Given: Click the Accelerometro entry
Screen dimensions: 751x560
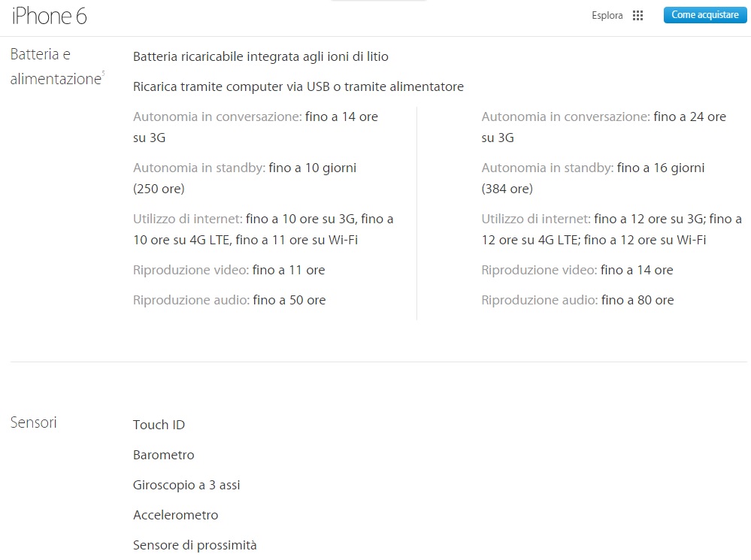Looking at the screenshot, I should point(175,515).
